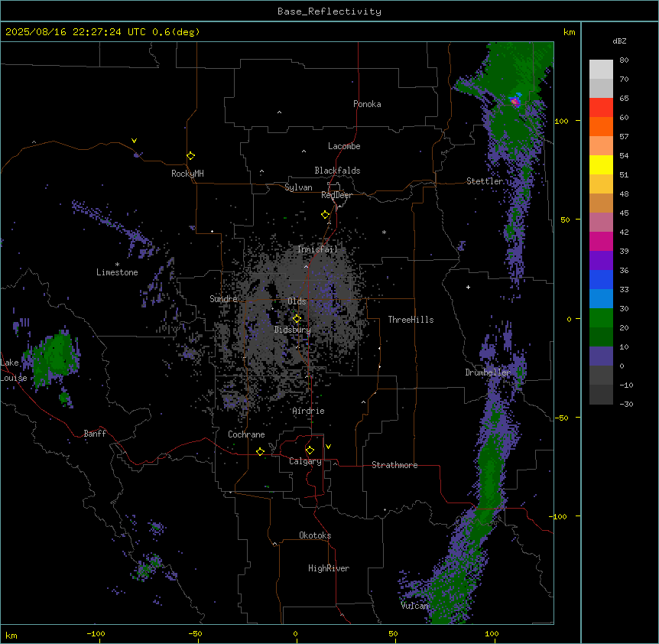The image size is (659, 644).
Task: Select the bright green swatch between 30 and 20
Action: (601, 318)
